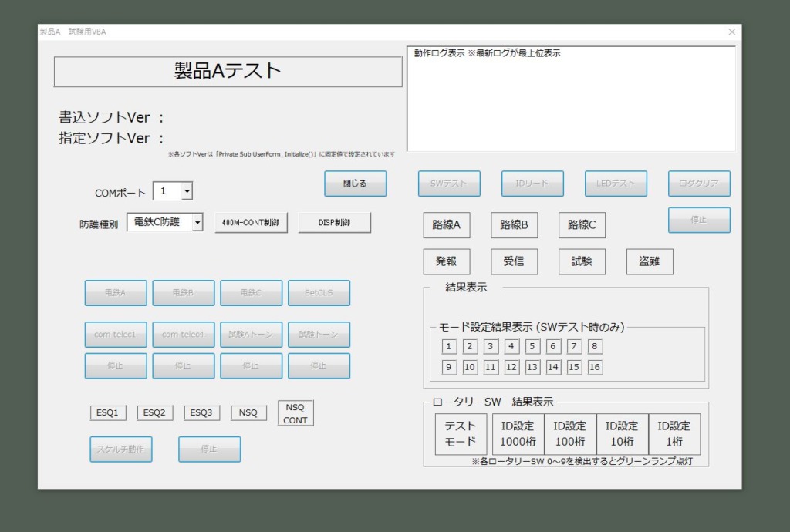
Task: Click the 試験 indicator box
Action: (582, 261)
